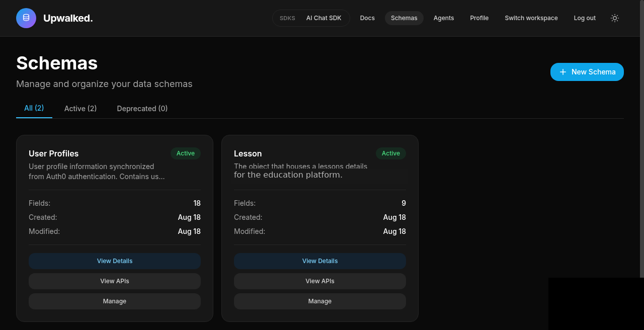
Task: Open the Profile page
Action: (x=479, y=18)
